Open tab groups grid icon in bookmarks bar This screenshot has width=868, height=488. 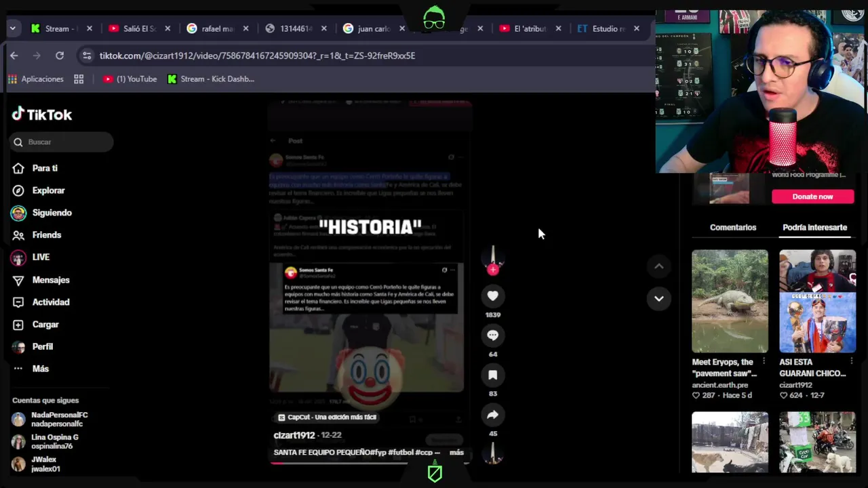79,79
